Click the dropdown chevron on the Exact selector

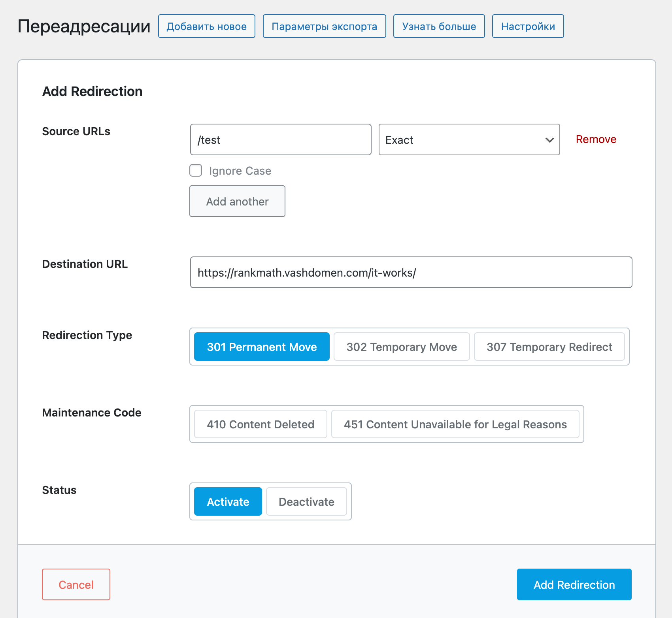(x=549, y=140)
